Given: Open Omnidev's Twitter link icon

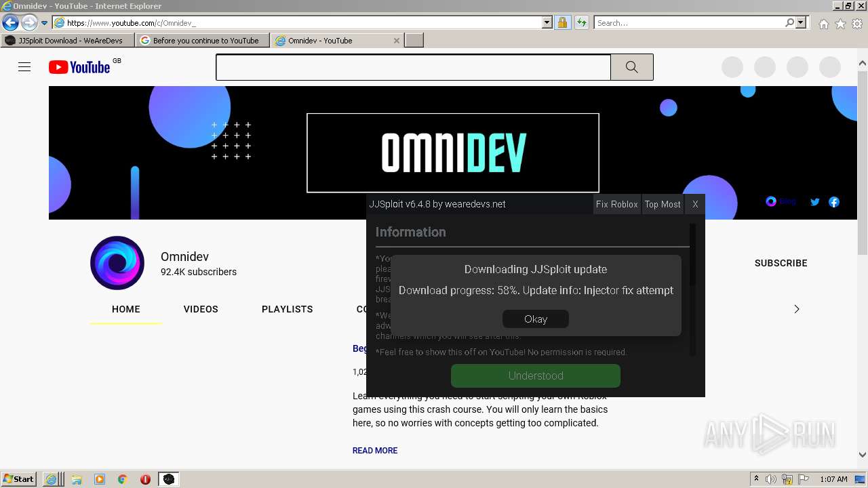Looking at the screenshot, I should click(815, 202).
